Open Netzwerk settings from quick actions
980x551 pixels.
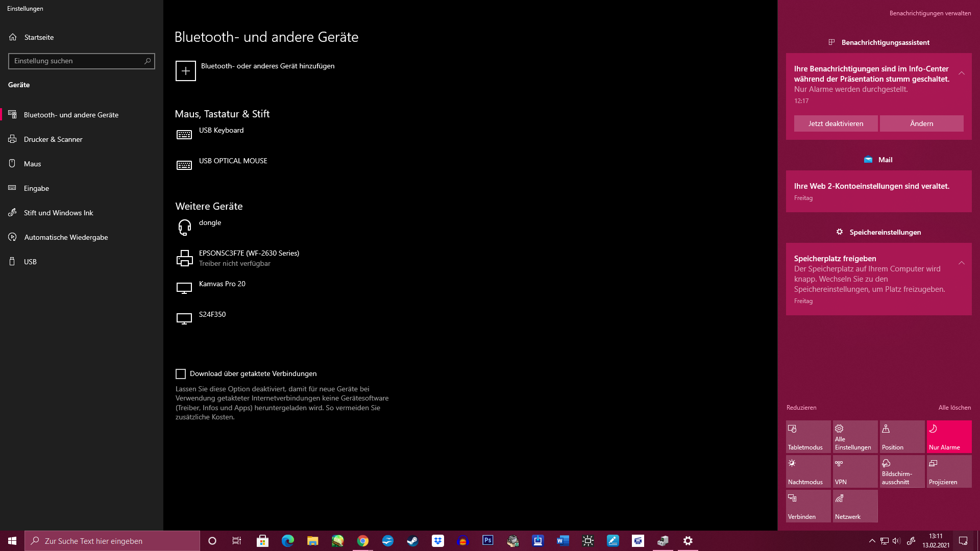point(855,506)
